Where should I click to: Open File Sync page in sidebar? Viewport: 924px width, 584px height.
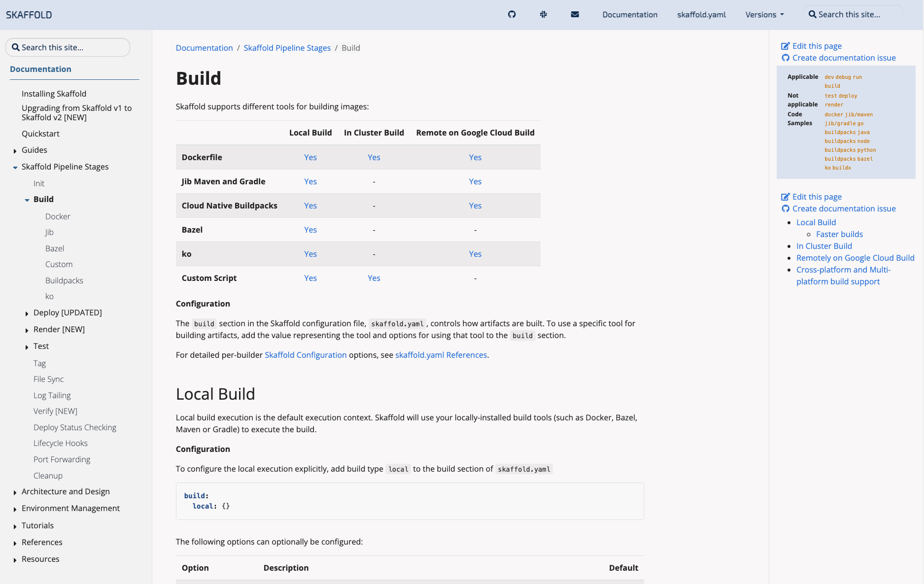48,379
